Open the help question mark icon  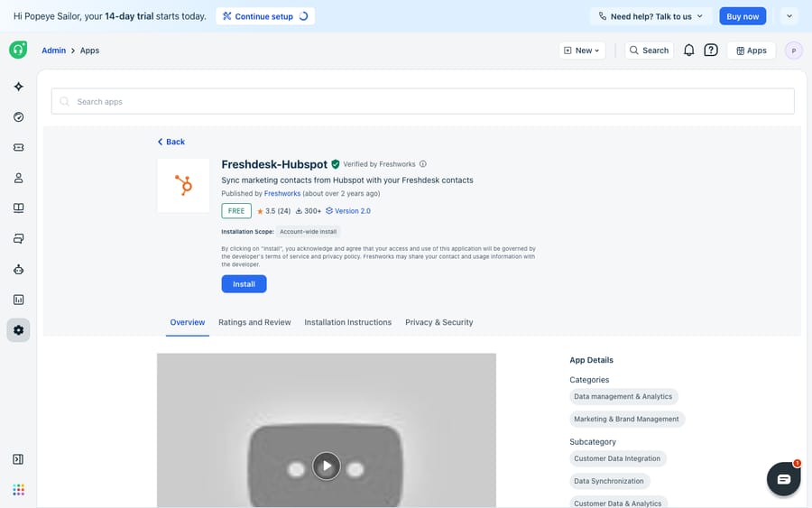[711, 51]
